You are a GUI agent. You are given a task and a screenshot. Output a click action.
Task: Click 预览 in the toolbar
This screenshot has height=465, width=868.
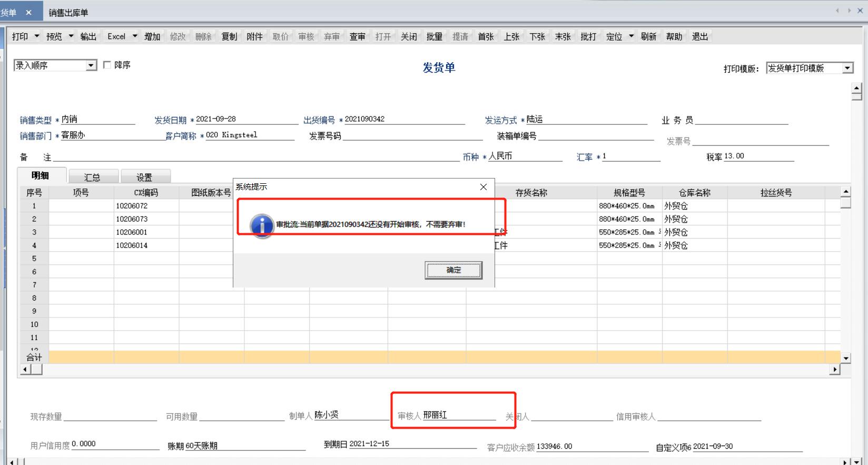pyautogui.click(x=54, y=36)
